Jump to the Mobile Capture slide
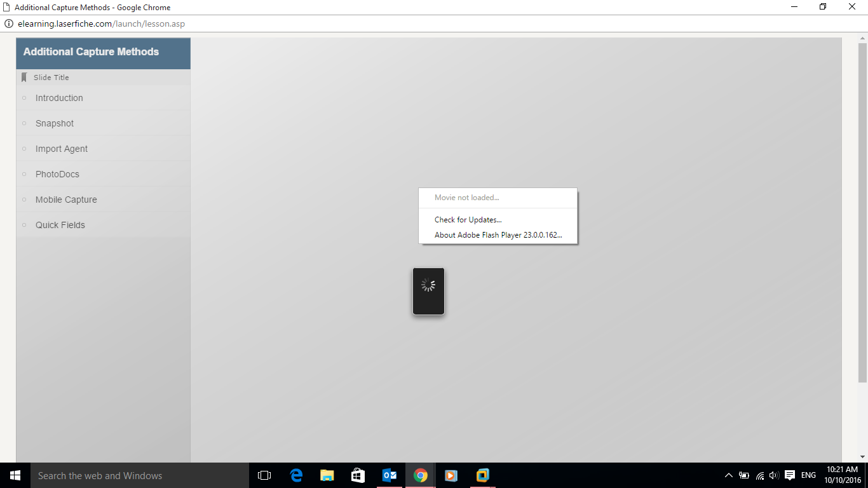The width and height of the screenshot is (868, 488). click(x=103, y=200)
